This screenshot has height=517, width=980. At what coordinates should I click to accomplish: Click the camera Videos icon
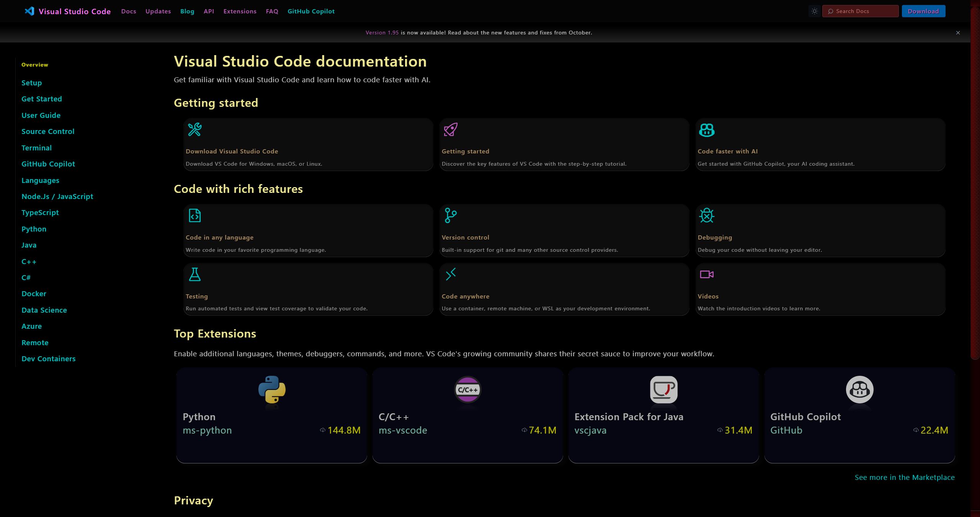(707, 274)
